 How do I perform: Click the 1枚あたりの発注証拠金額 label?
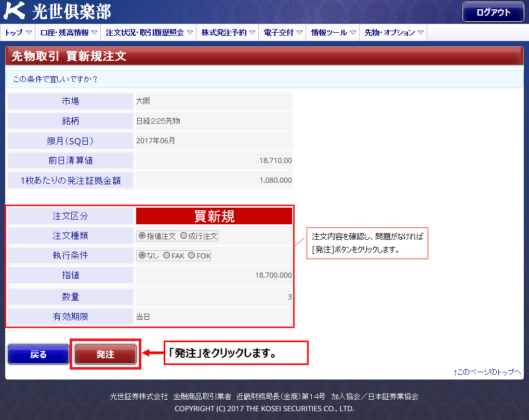71,180
